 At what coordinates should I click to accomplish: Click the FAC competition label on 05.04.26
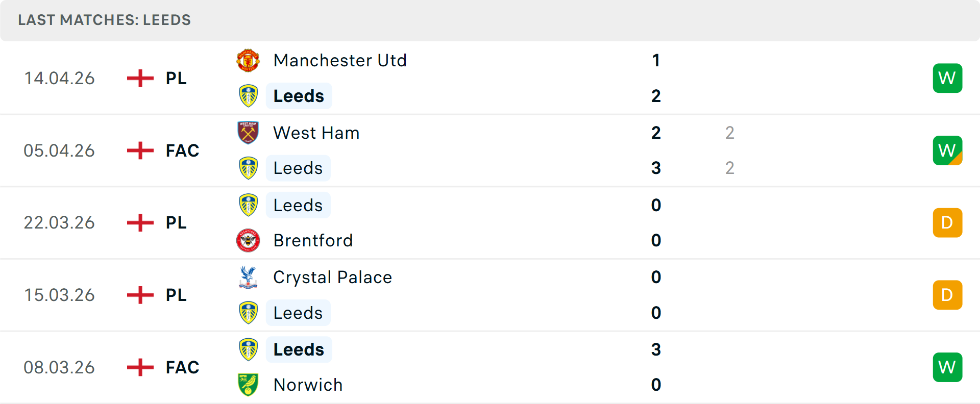pyautogui.click(x=182, y=150)
